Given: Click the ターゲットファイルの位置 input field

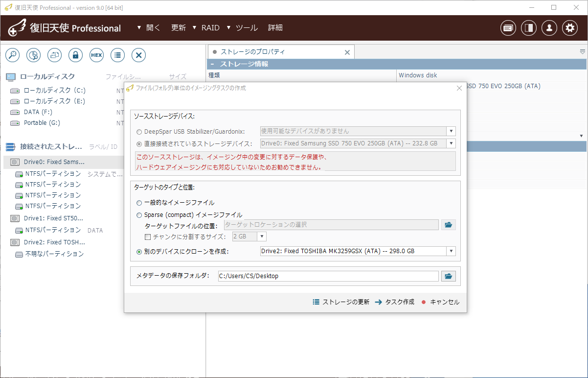Looking at the screenshot, I should coord(331,225).
